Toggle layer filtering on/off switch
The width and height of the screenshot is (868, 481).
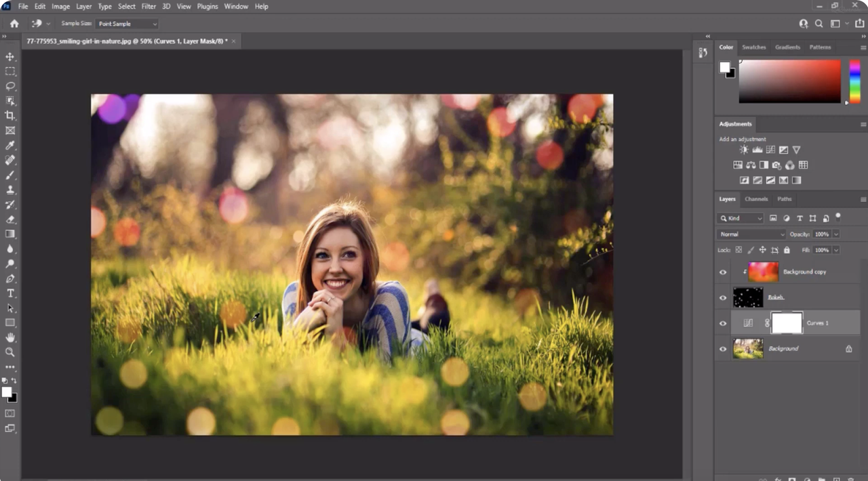(x=838, y=217)
